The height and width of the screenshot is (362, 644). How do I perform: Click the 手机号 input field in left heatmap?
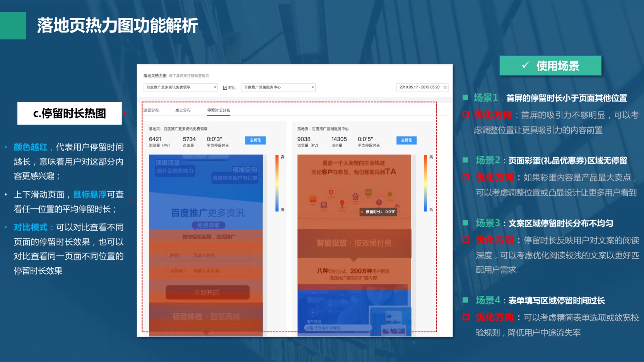208,271
